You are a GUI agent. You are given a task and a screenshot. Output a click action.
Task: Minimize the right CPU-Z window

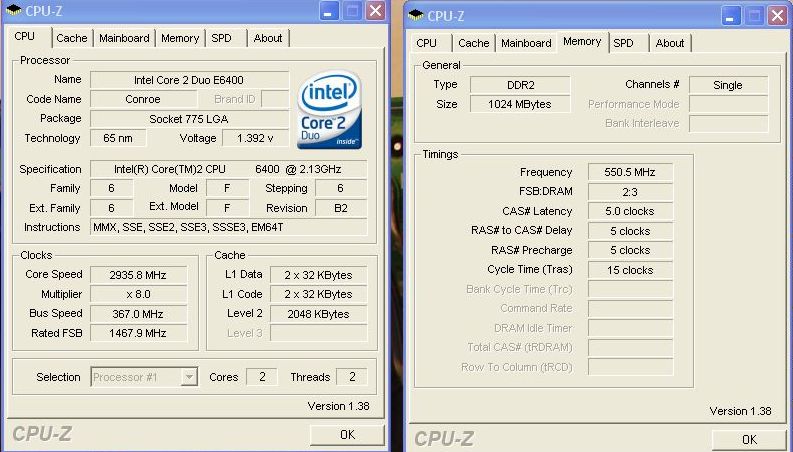tap(730, 16)
